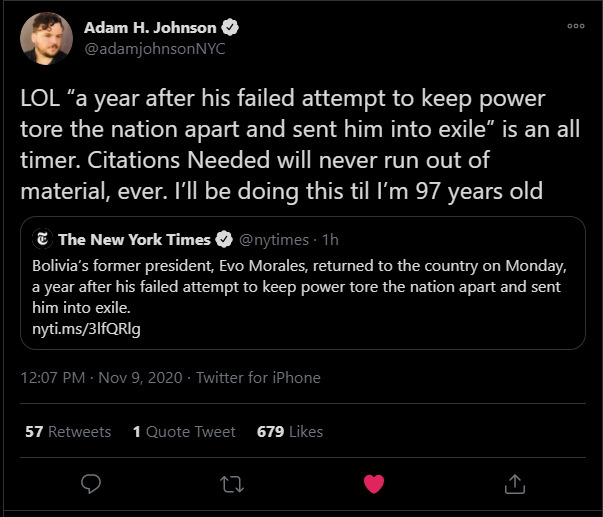603x517 pixels.
Task: Open the three-dot more options menu
Action: pyautogui.click(x=576, y=26)
